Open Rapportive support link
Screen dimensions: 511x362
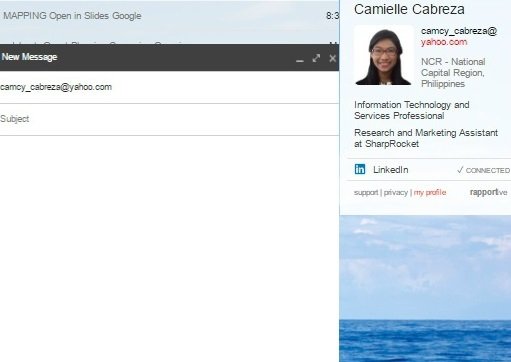click(366, 193)
